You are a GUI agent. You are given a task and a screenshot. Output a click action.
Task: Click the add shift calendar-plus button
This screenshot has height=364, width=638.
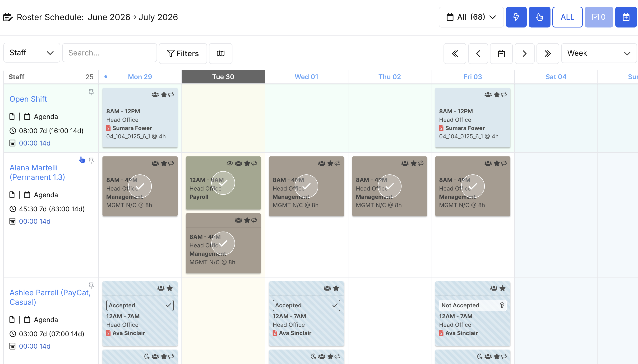pos(626,17)
